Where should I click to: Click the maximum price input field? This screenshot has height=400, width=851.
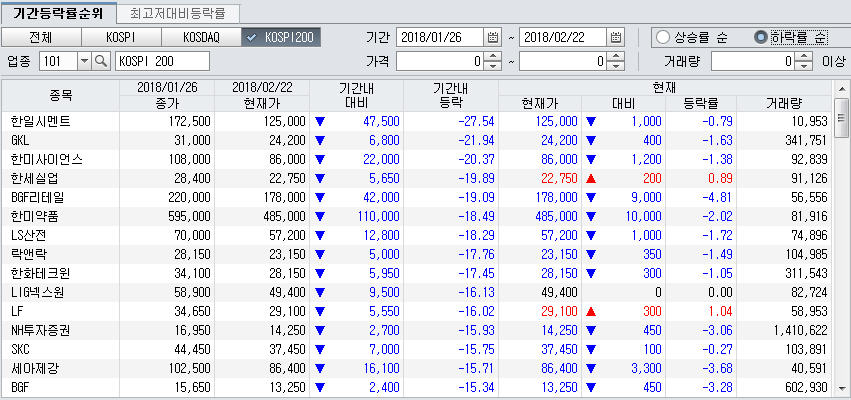pyautogui.click(x=563, y=61)
